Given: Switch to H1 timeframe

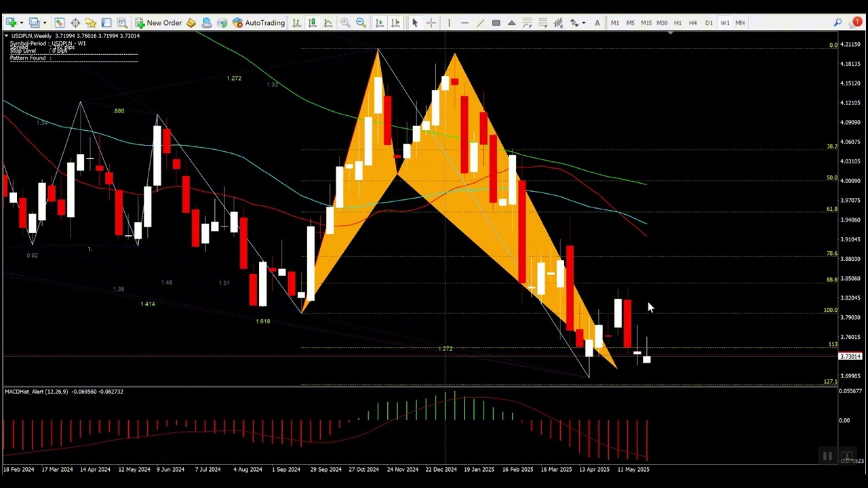Looking at the screenshot, I should coord(677,23).
